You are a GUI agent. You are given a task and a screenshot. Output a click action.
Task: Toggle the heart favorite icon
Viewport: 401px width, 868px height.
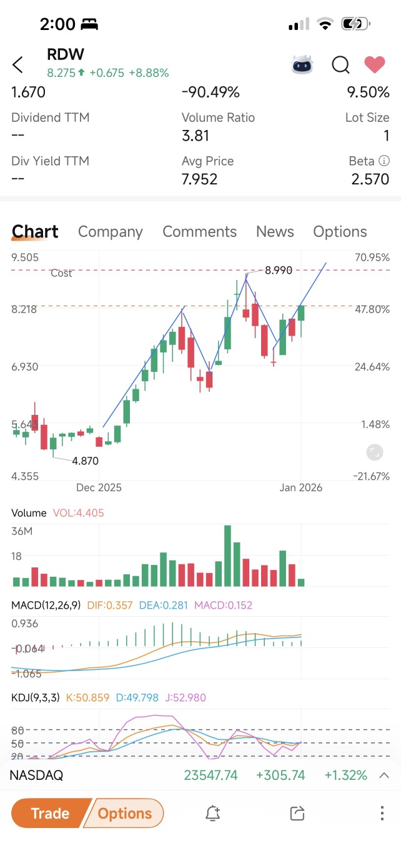tap(375, 64)
